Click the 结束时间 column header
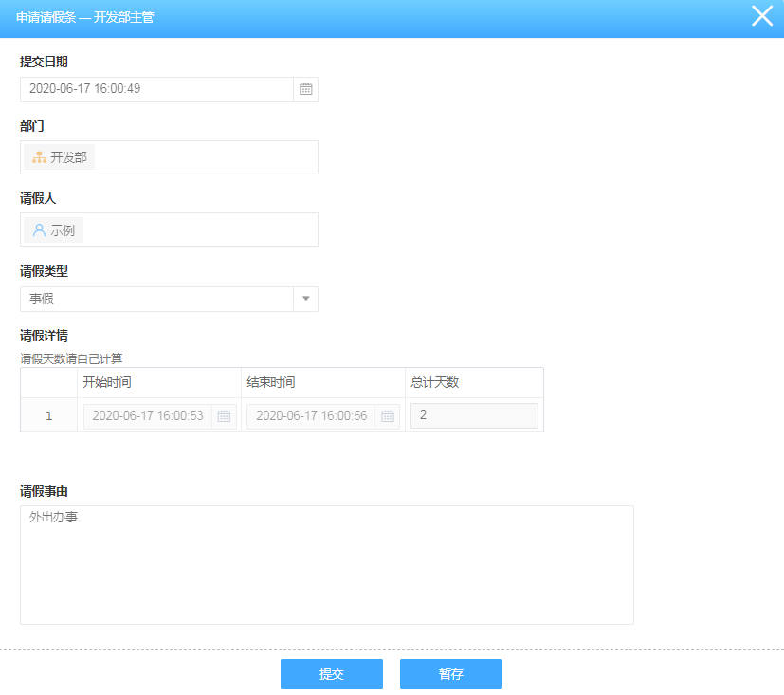 [x=323, y=382]
